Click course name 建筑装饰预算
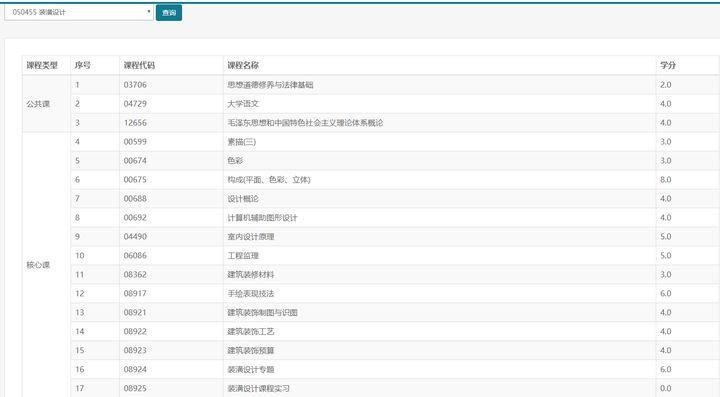The height and width of the screenshot is (397, 720). pos(251,350)
